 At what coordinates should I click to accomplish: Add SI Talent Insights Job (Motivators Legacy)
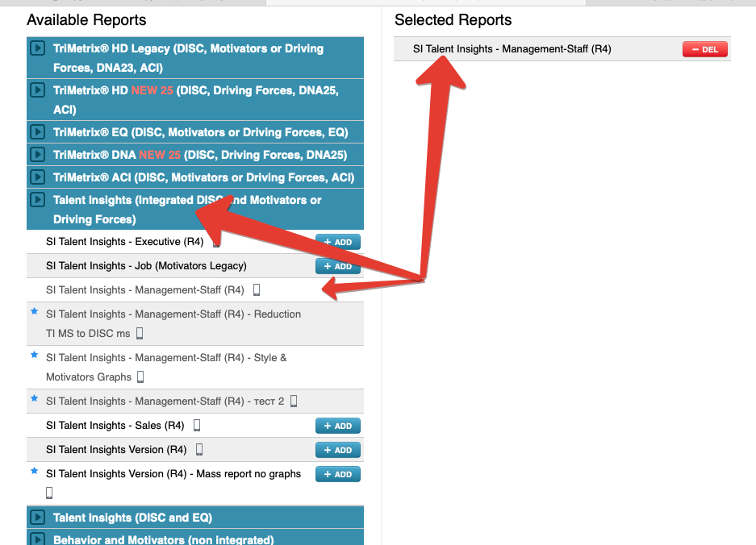(x=338, y=266)
